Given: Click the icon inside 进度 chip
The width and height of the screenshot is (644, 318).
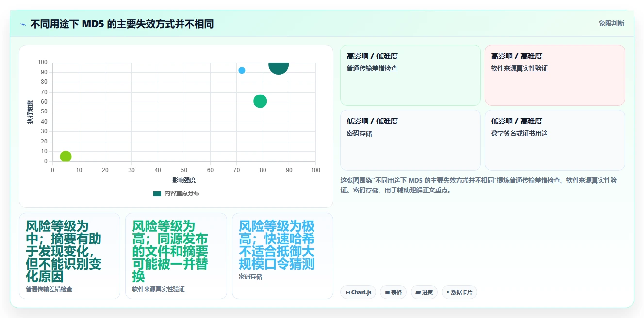Looking at the screenshot, I should pyautogui.click(x=418, y=293).
